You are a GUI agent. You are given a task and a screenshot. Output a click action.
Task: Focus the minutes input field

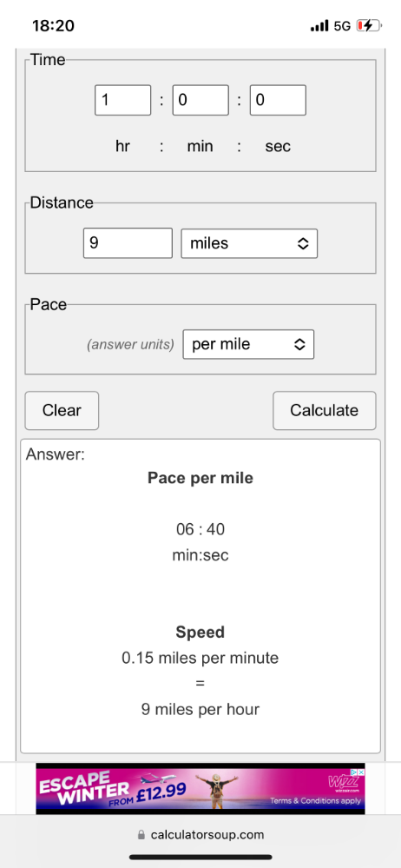tap(200, 100)
